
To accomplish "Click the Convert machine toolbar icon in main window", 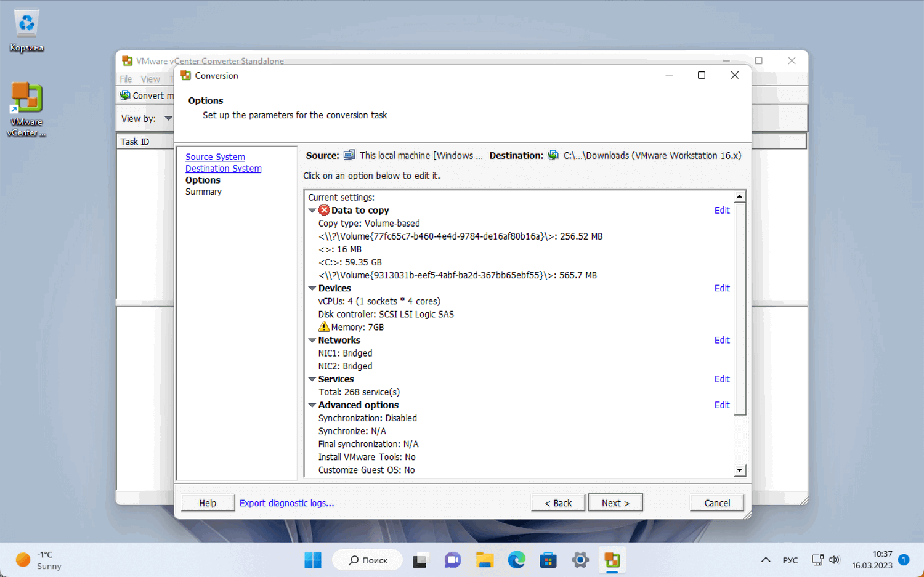I will [125, 95].
